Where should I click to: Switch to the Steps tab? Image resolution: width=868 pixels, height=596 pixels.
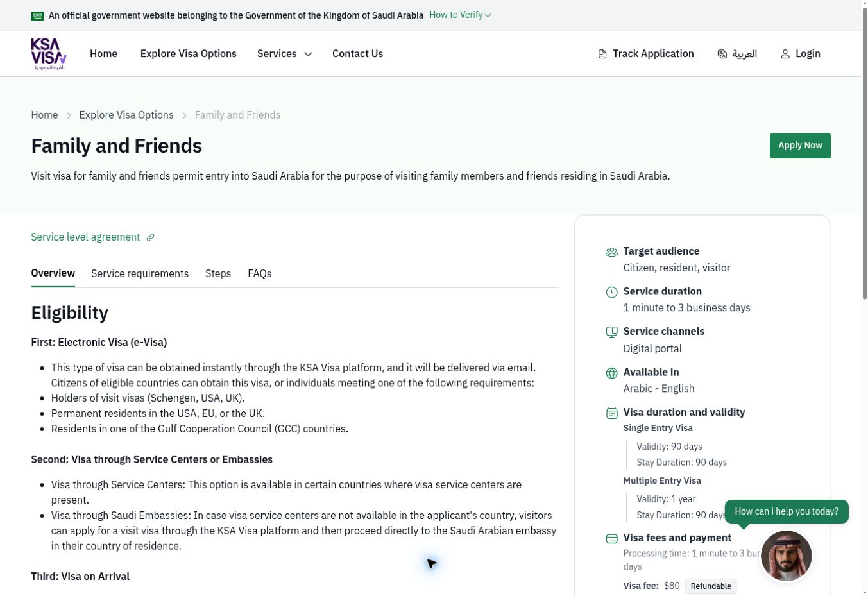coord(218,273)
